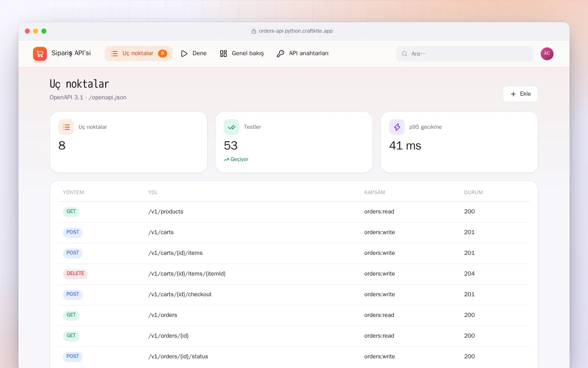Click the 53 tests count
Image resolution: width=588 pixels, height=368 pixels.
[x=231, y=146]
